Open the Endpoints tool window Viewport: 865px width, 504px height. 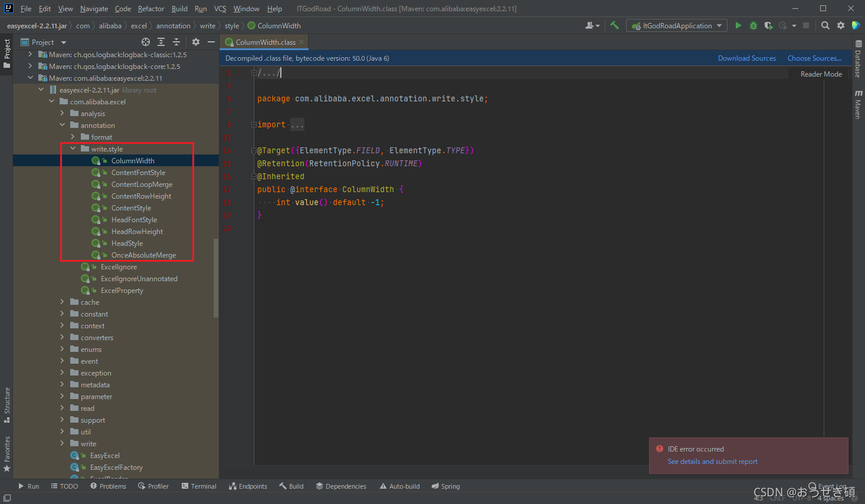[x=248, y=486]
